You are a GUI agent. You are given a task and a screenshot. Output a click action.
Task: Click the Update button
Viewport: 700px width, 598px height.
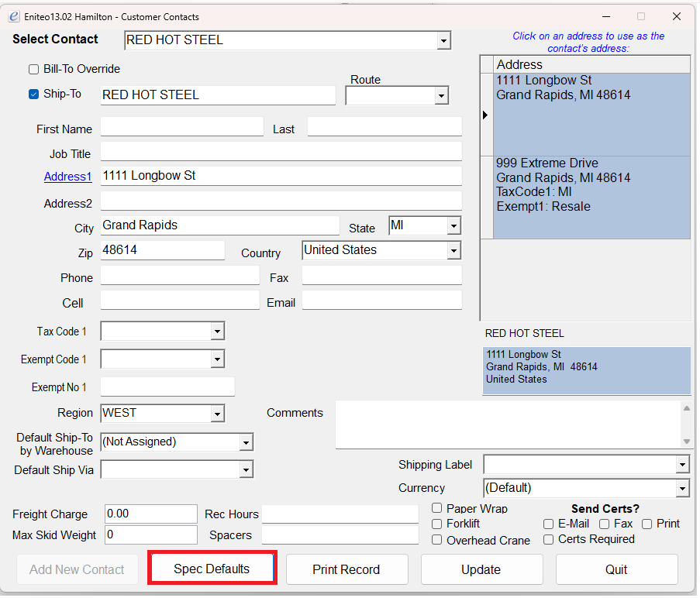click(x=481, y=569)
